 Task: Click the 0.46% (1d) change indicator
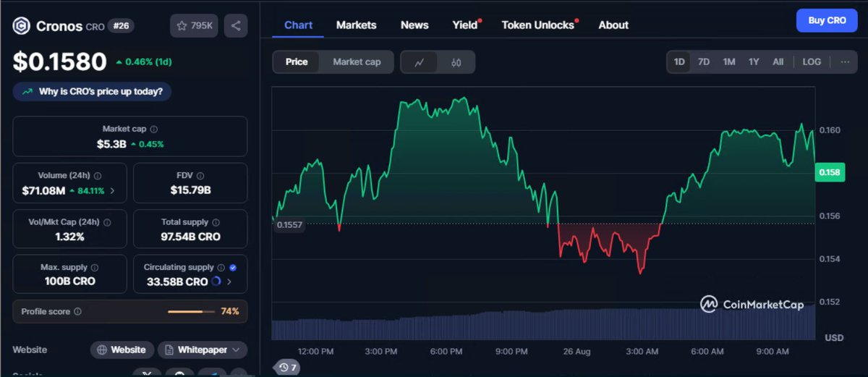(x=143, y=62)
